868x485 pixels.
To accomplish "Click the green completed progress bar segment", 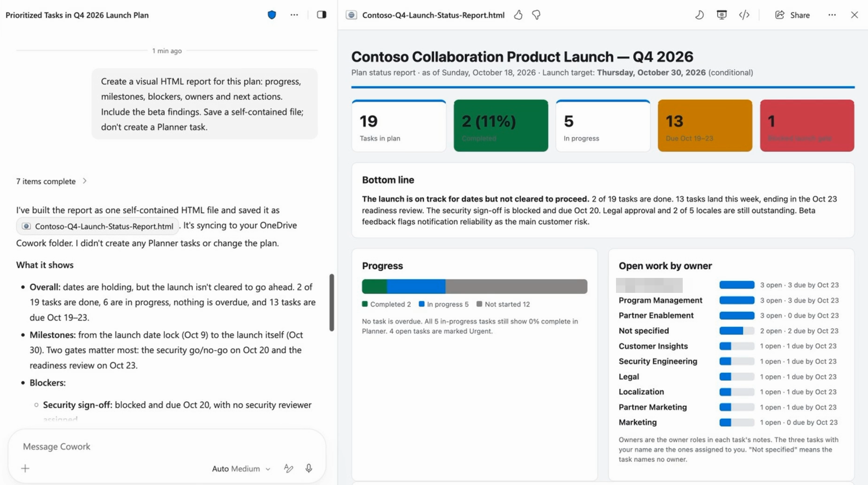I will pyautogui.click(x=374, y=286).
